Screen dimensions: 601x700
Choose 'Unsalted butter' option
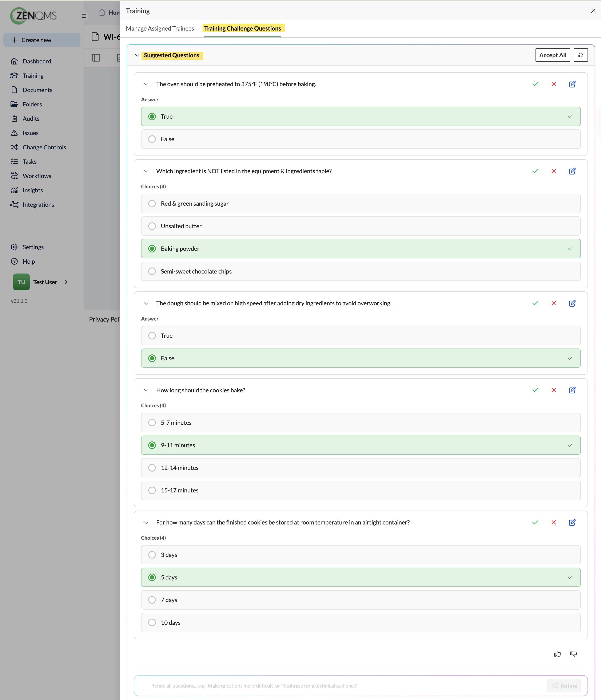361,226
